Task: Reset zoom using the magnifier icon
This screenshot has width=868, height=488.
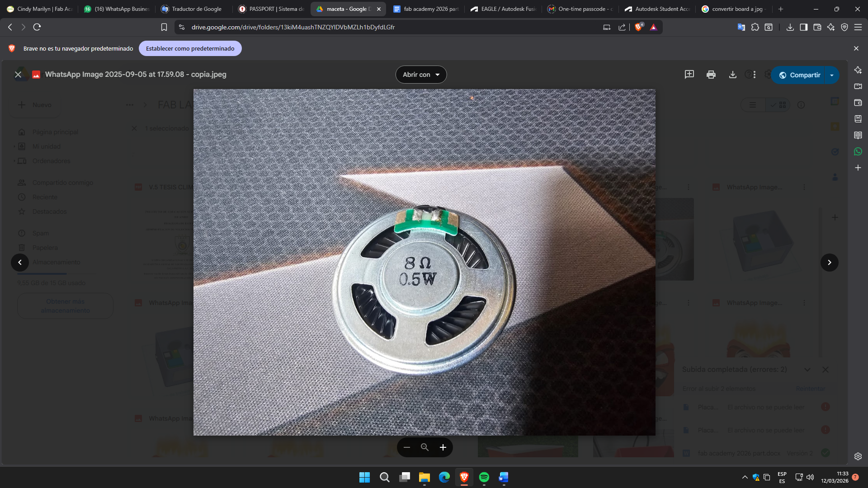Action: pyautogui.click(x=425, y=447)
